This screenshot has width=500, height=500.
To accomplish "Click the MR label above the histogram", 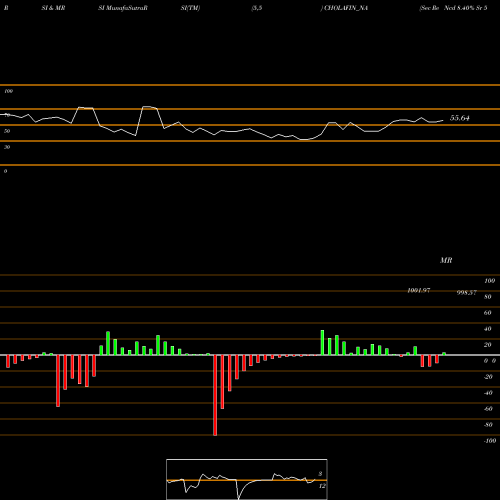I will click(x=446, y=260).
